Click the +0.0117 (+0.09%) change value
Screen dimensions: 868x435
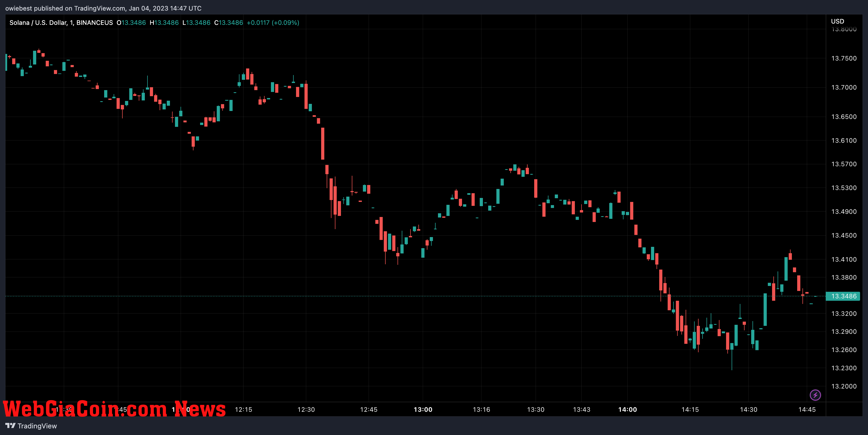pos(273,22)
